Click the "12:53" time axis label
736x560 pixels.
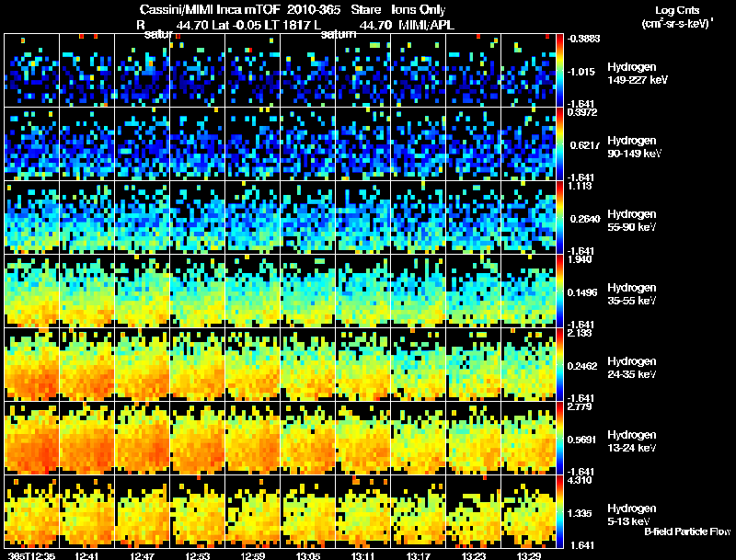pos(198,556)
